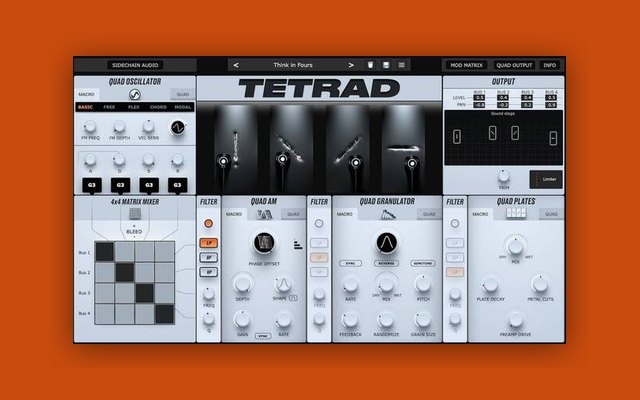This screenshot has width=640, height=400.
Task: Click the Plate Decay knob
Action: 490,285
